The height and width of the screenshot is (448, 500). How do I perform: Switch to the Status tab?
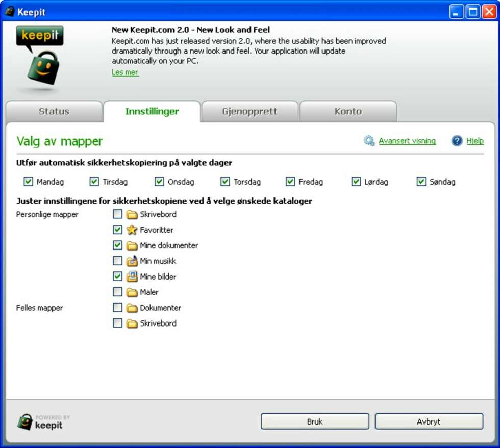pyautogui.click(x=54, y=112)
